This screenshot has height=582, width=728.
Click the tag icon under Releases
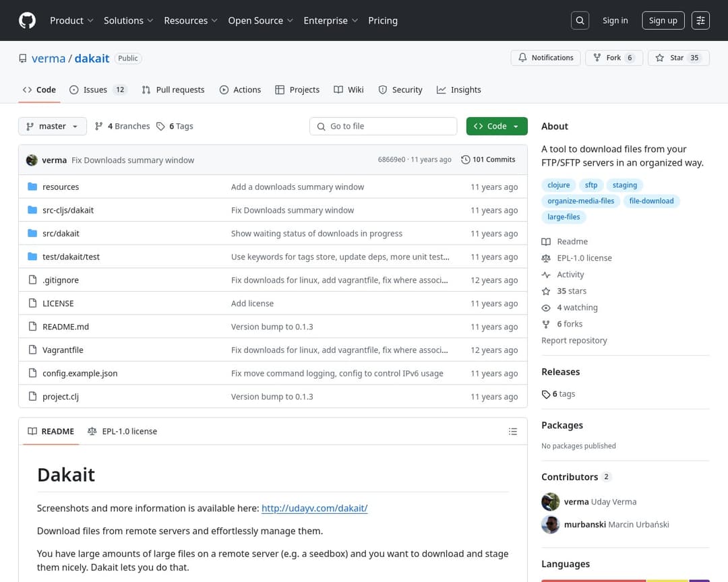546,394
